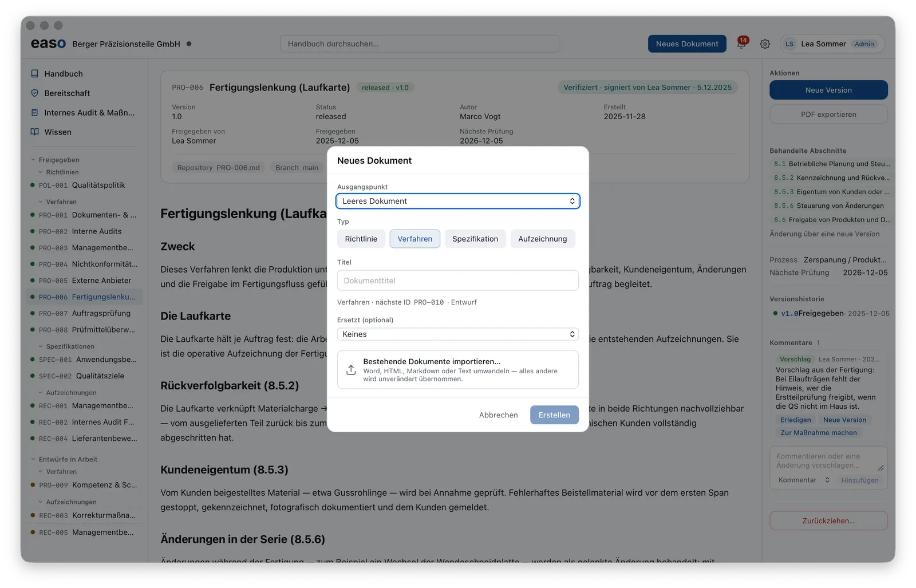Screen dimensions: 916x588
Task: Click the Admin role badge
Action: (x=864, y=44)
